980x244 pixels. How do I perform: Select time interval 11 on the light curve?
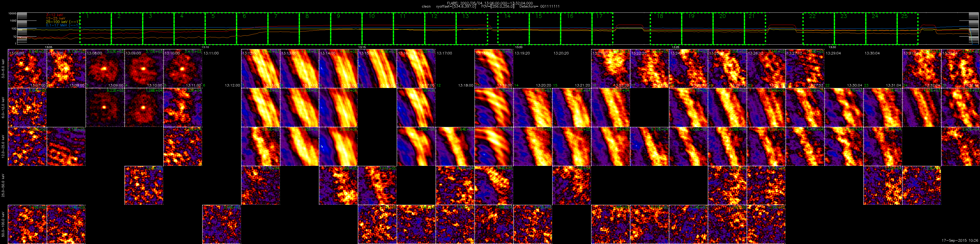tap(409, 29)
